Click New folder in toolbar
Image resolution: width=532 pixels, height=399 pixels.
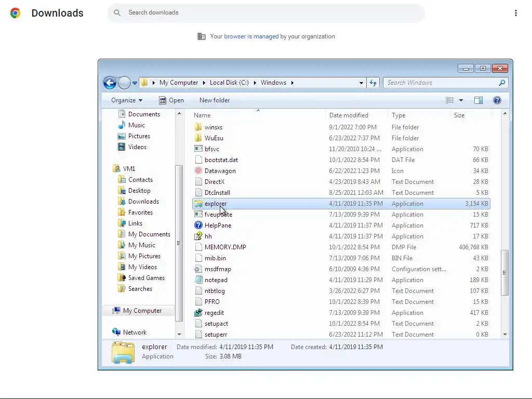click(215, 100)
